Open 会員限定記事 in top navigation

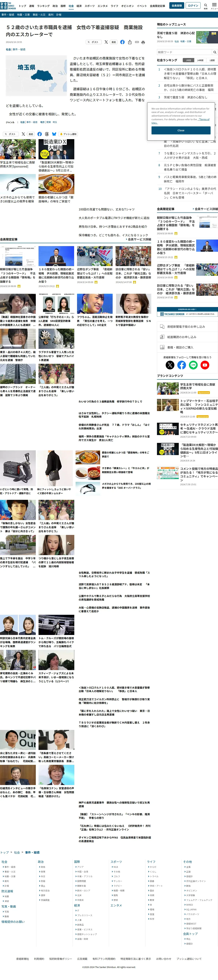click(x=157, y=6)
